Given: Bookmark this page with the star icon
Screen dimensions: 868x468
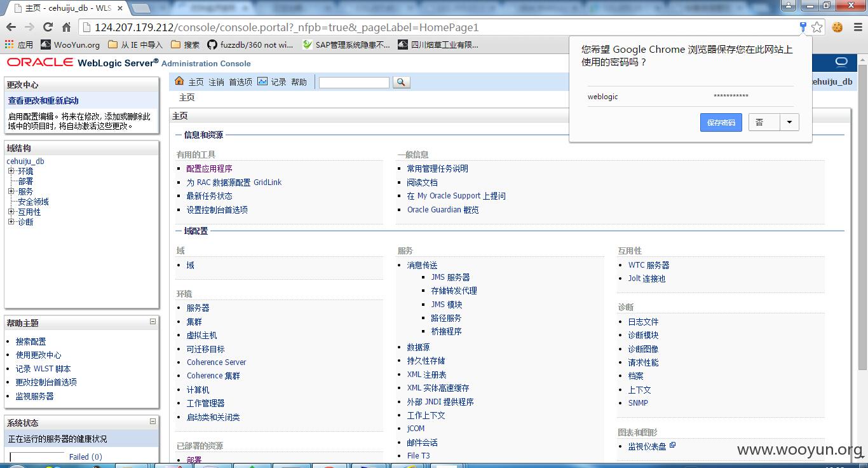Looking at the screenshot, I should [x=817, y=27].
